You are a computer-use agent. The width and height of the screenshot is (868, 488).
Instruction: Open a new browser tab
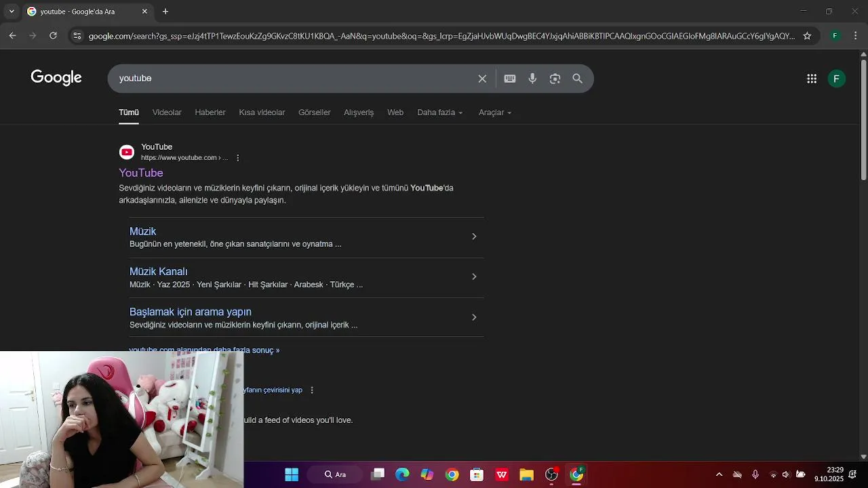[165, 12]
